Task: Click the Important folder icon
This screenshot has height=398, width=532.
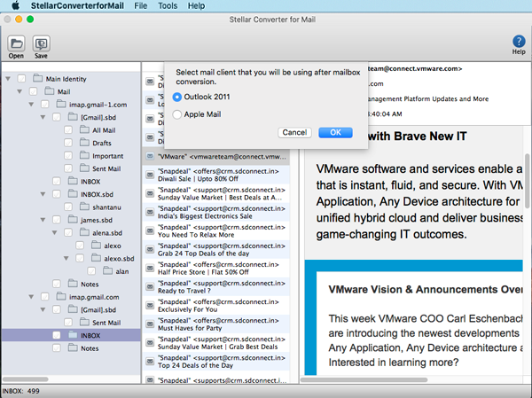Action: [84, 155]
